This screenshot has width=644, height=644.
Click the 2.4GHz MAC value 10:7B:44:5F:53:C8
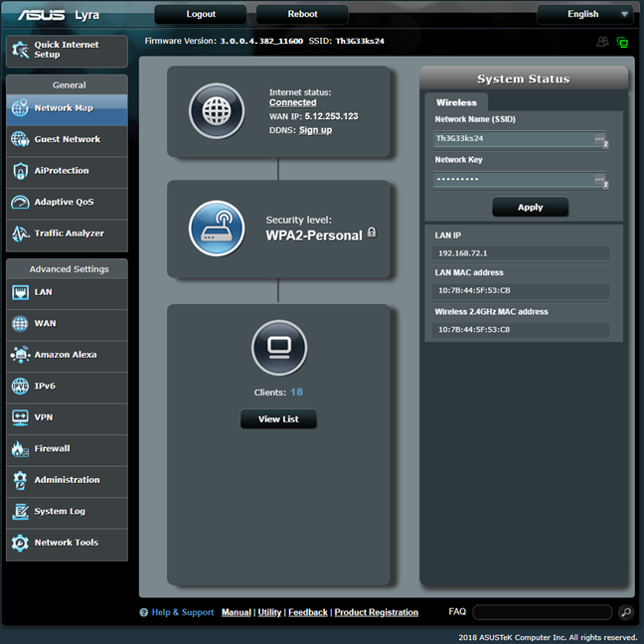[474, 330]
